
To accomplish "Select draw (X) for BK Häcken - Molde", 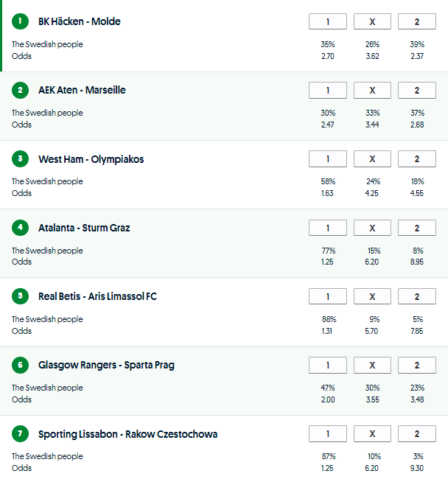I will click(372, 22).
